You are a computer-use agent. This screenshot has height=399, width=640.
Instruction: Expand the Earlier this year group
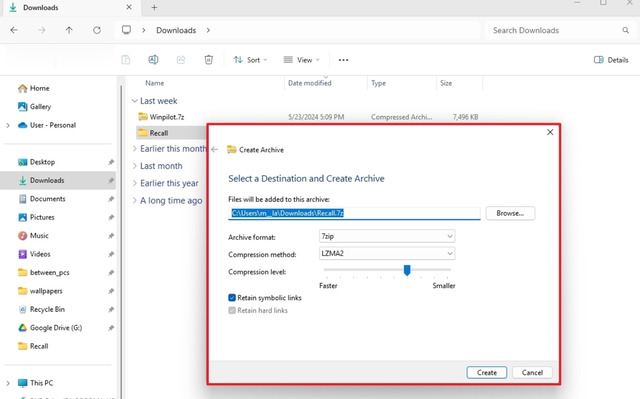[134, 183]
